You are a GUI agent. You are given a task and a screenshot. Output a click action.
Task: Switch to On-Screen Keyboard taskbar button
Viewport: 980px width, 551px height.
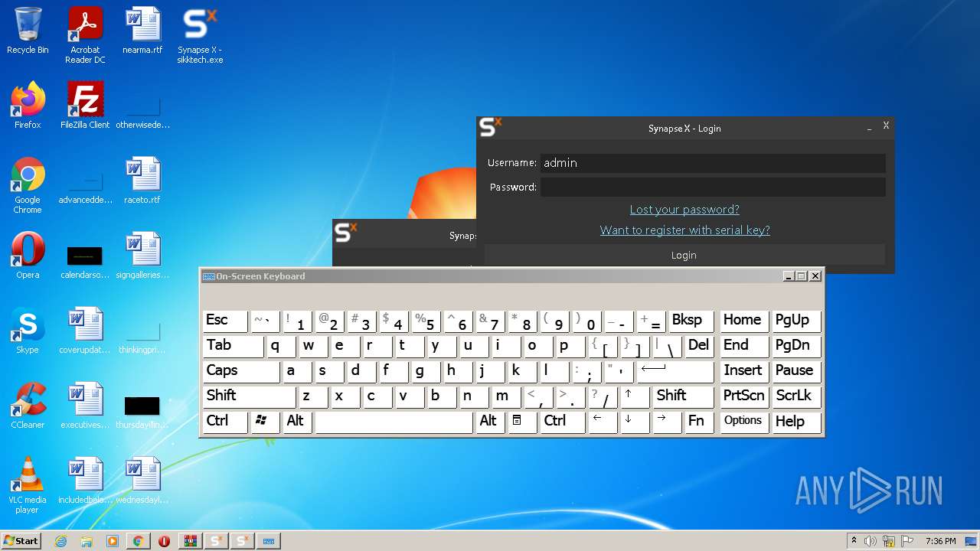click(x=269, y=541)
